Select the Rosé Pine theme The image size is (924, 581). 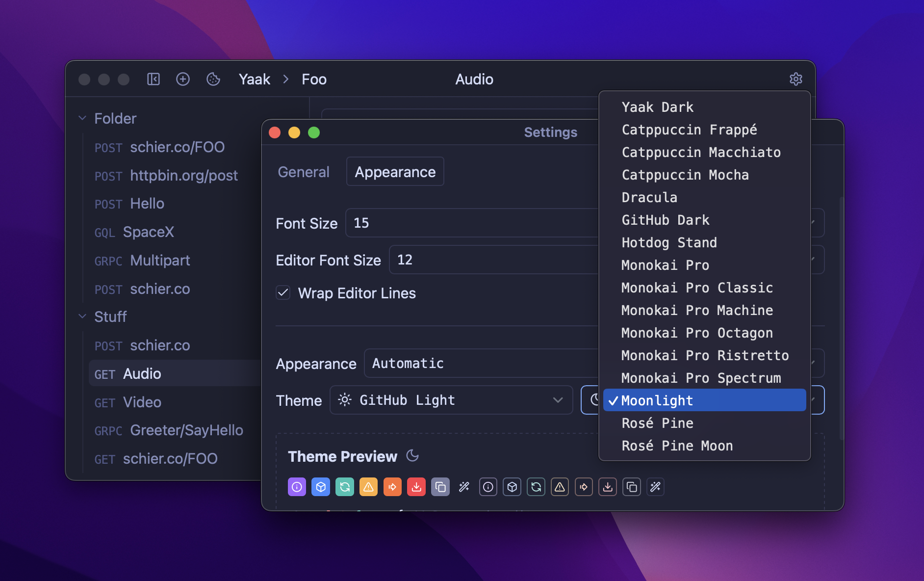coord(705,423)
